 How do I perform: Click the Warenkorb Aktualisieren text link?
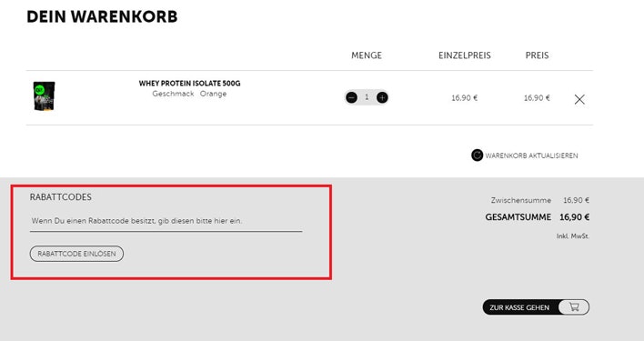point(531,155)
